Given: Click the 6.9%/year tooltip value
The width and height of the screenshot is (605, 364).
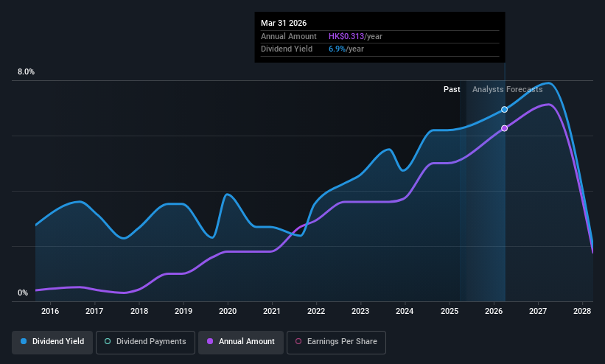Looking at the screenshot, I should pyautogui.click(x=346, y=49).
